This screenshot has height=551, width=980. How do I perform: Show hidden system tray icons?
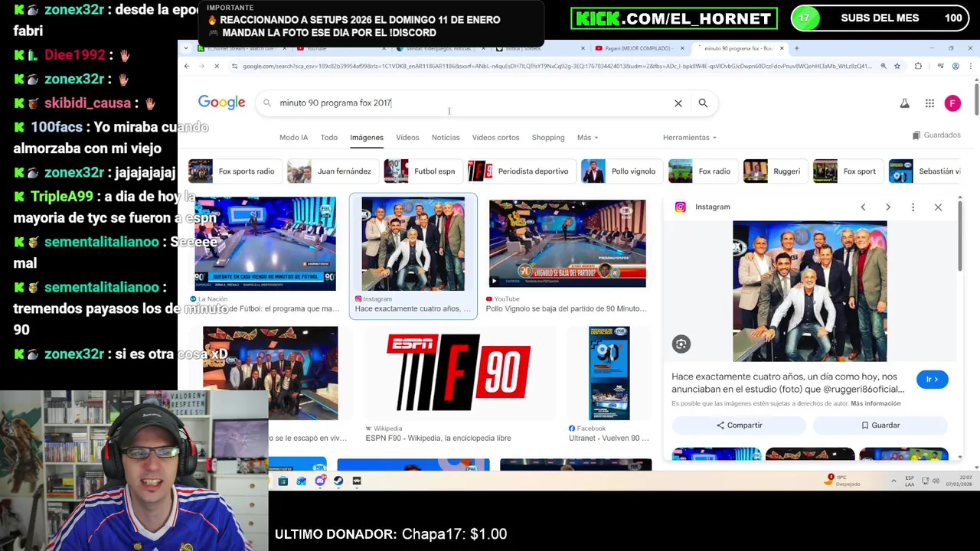pos(893,481)
